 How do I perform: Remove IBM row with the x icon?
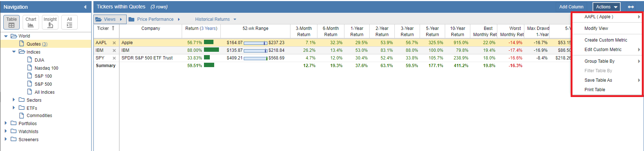(114, 50)
